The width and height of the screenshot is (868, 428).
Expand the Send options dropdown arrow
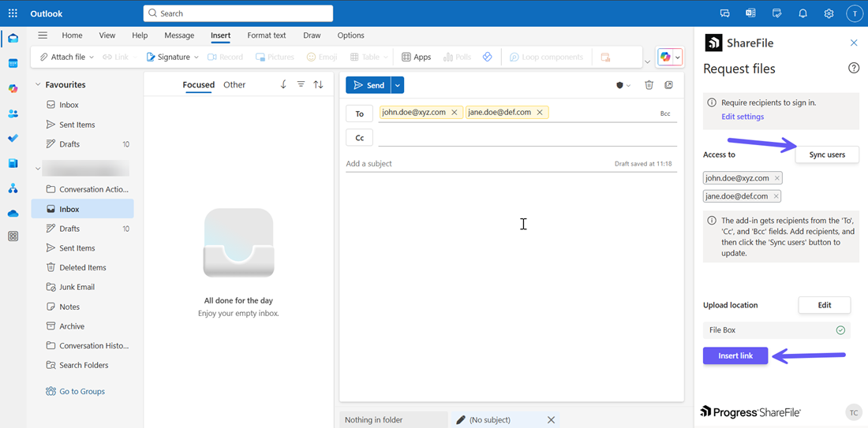click(398, 85)
